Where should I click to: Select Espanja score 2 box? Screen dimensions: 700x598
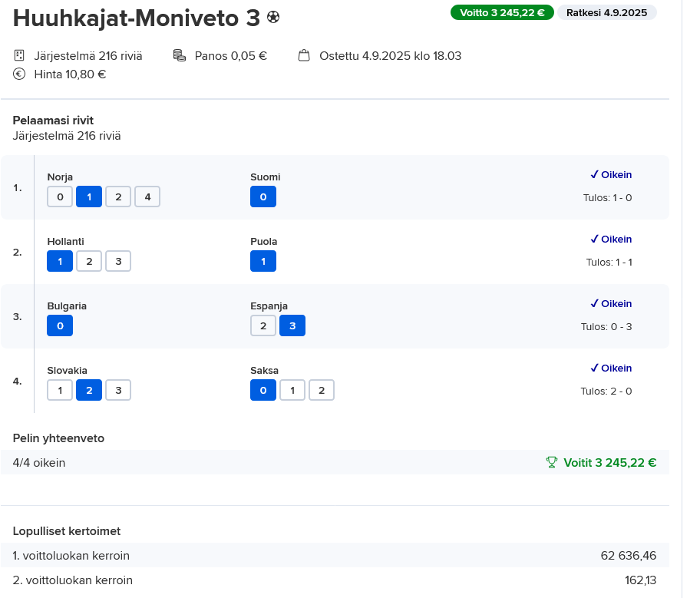click(263, 326)
